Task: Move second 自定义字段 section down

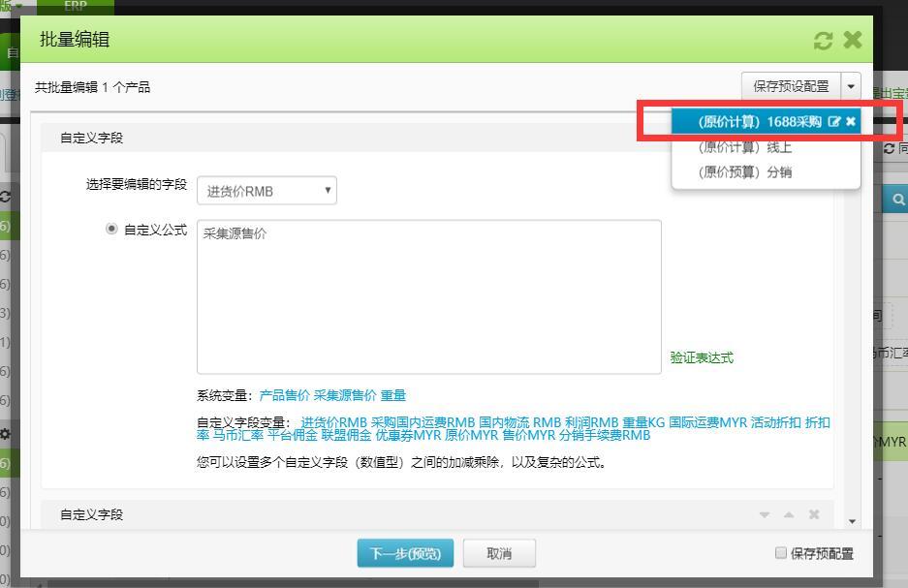Action: click(x=765, y=514)
